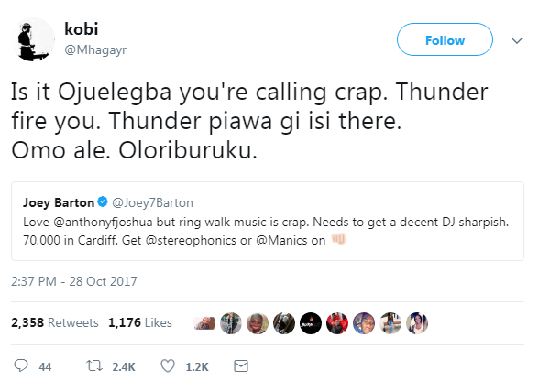Like the tweet with heart icon

(167, 366)
